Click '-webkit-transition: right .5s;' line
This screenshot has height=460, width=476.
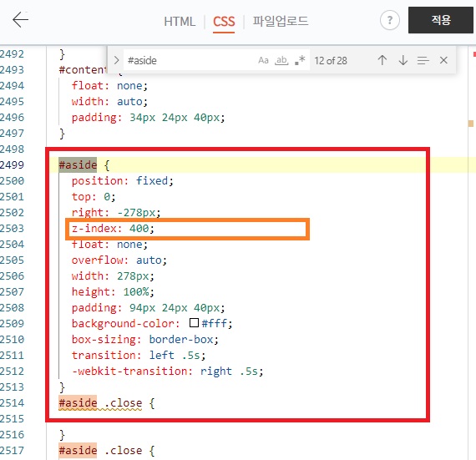coord(167,372)
